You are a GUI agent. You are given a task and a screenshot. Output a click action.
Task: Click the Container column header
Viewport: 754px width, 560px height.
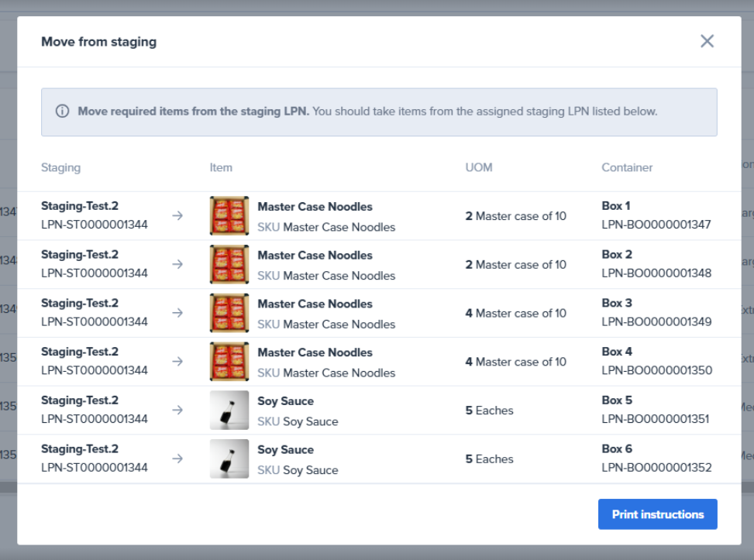(627, 167)
